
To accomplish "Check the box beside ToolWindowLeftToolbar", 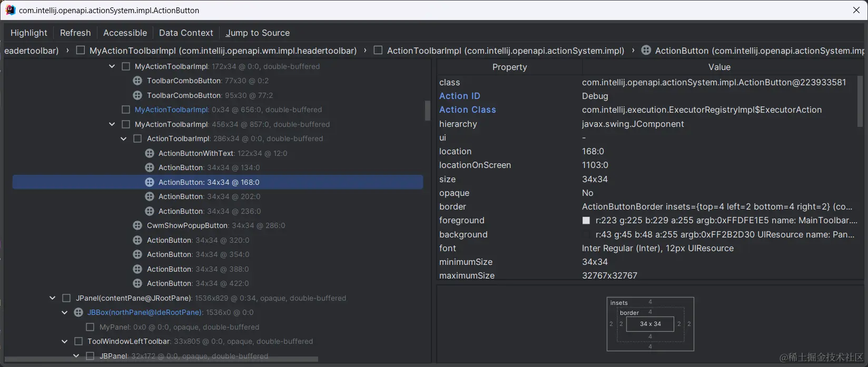I will pyautogui.click(x=78, y=341).
